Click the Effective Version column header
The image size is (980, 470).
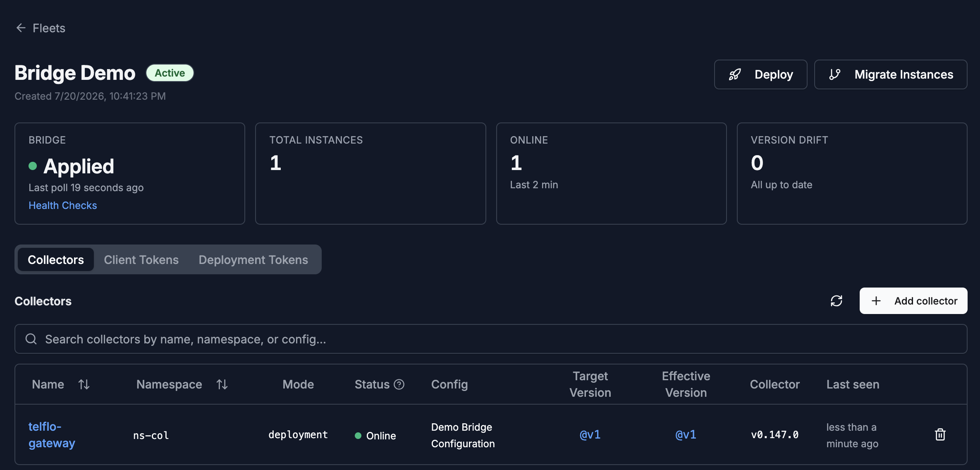pyautogui.click(x=686, y=384)
